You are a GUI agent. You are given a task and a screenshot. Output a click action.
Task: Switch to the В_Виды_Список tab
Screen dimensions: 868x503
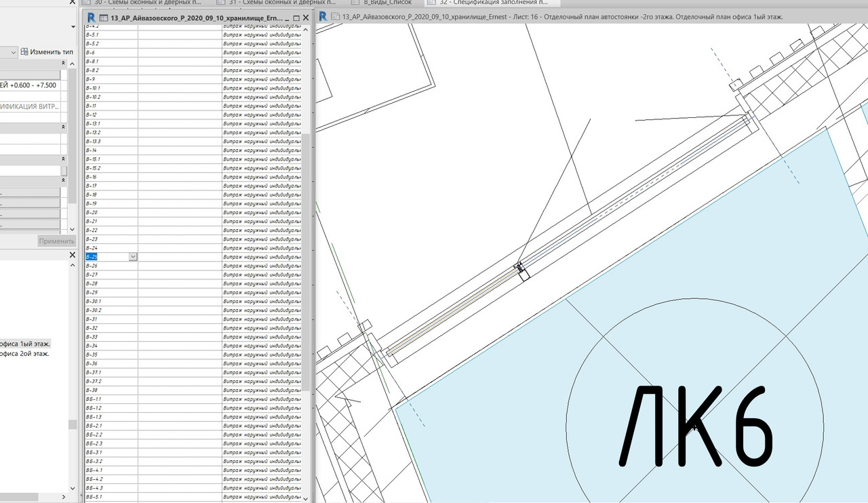(x=382, y=3)
